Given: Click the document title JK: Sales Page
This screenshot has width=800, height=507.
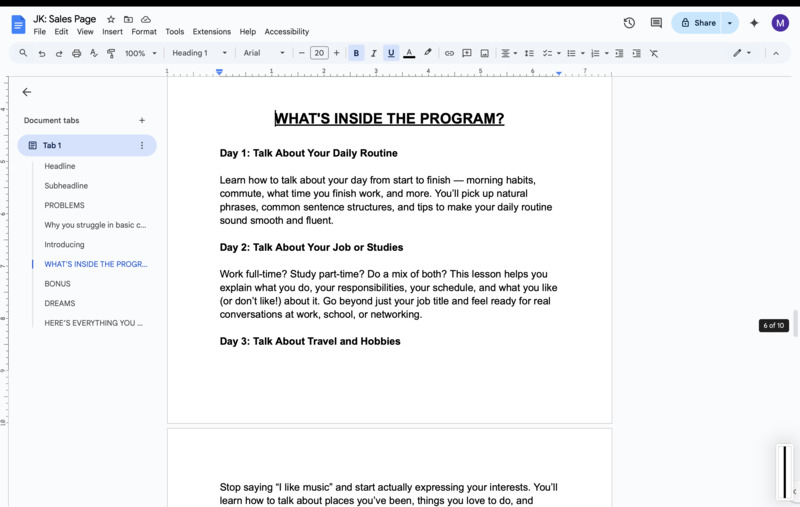Looking at the screenshot, I should point(65,19).
